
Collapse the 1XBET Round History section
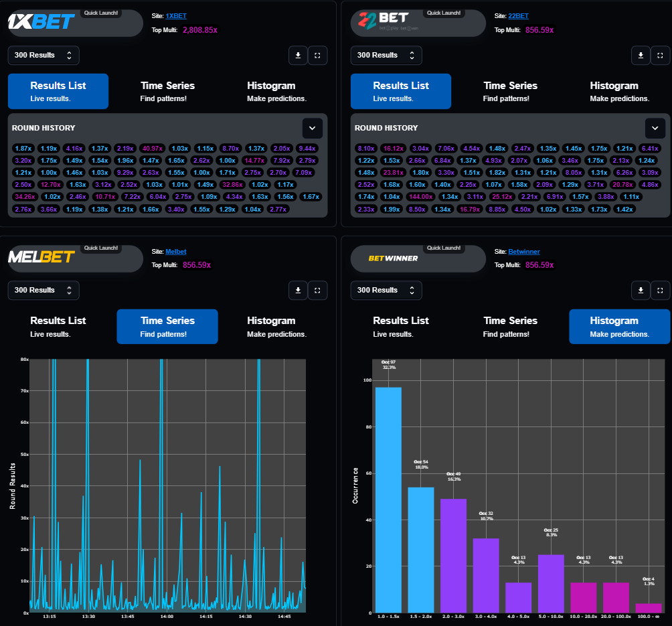[313, 128]
